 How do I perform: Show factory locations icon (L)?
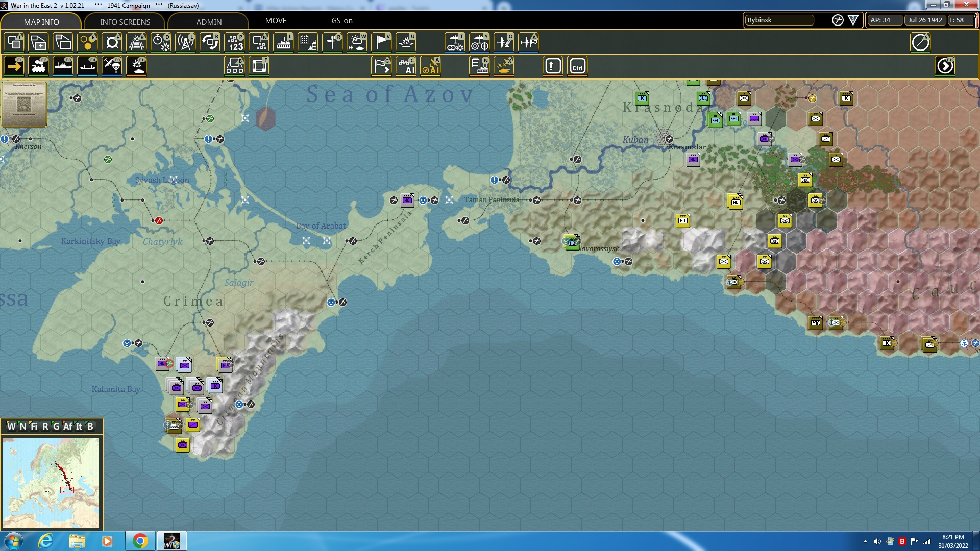coord(283,42)
